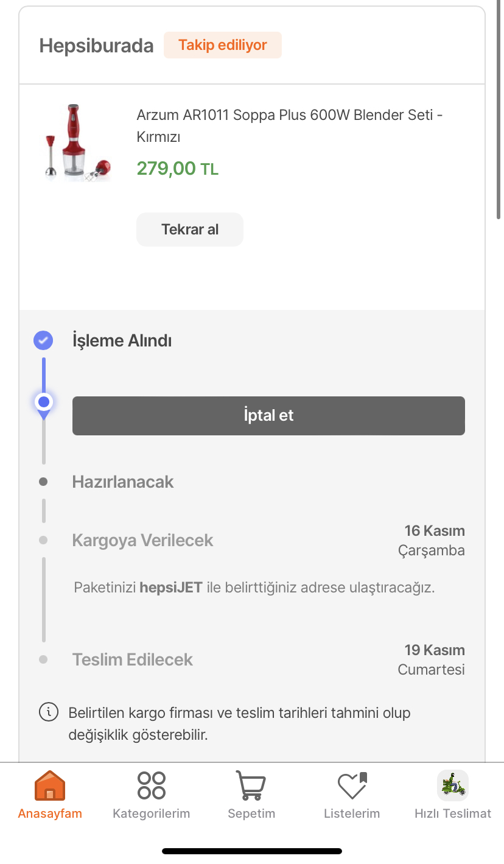Viewport: 504px width, 864px height.
Task: Tap the hepsiJET carrier name
Action: point(171,588)
